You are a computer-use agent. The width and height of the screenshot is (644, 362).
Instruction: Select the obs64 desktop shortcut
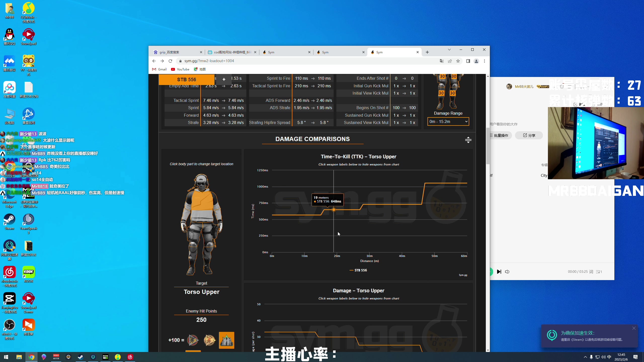pos(9,329)
